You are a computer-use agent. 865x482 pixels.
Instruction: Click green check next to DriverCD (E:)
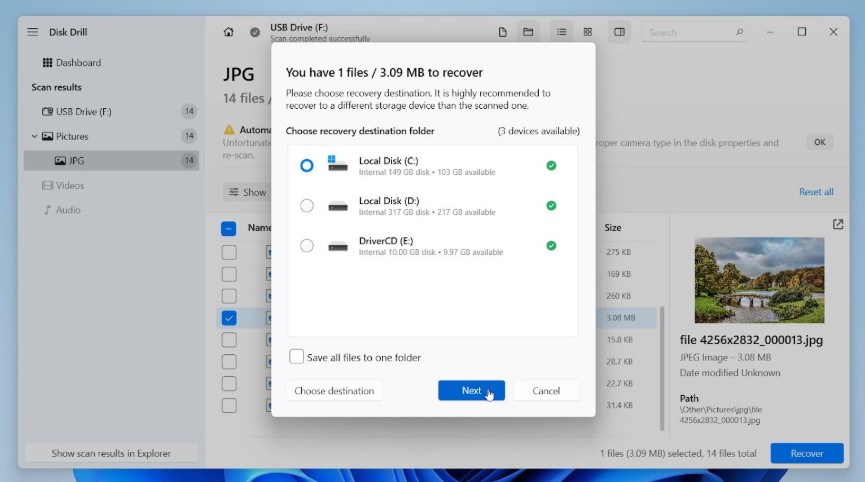(551, 246)
